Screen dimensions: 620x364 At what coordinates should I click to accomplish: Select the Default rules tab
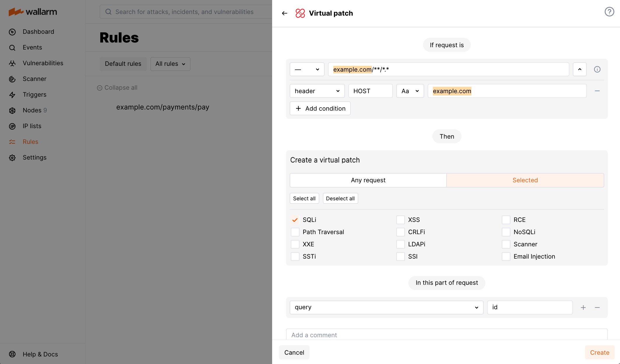pos(123,64)
